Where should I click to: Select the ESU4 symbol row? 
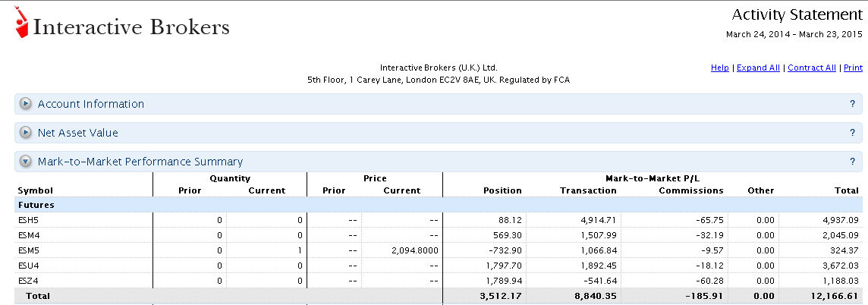pyautogui.click(x=439, y=265)
